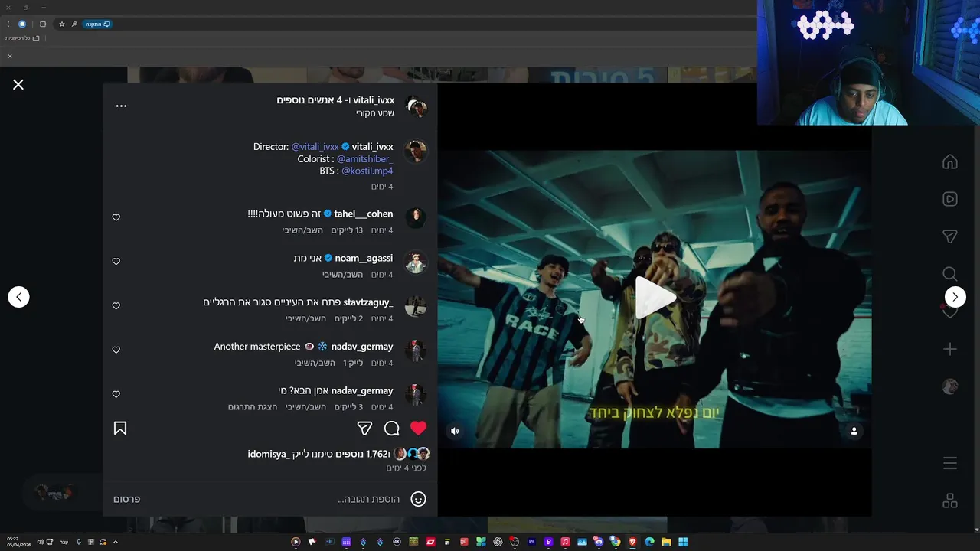This screenshot has height=551, width=980.
Task: Open the browser extensions puzzle icon
Action: coord(43,24)
